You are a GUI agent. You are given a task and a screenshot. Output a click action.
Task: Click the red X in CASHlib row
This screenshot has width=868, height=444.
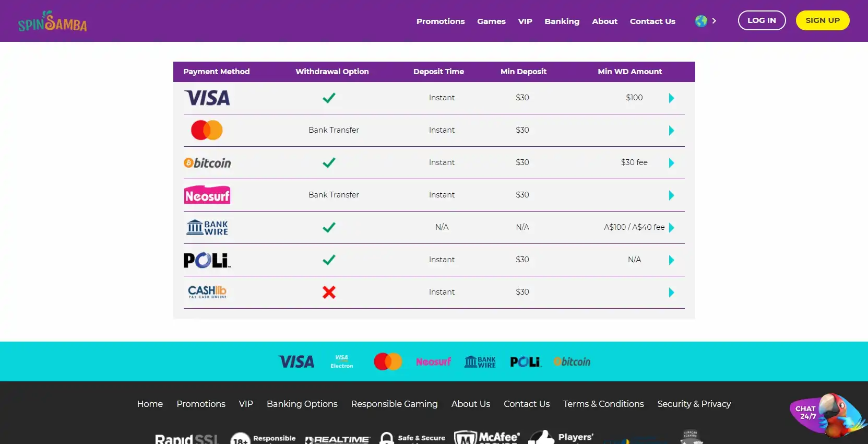(x=329, y=292)
